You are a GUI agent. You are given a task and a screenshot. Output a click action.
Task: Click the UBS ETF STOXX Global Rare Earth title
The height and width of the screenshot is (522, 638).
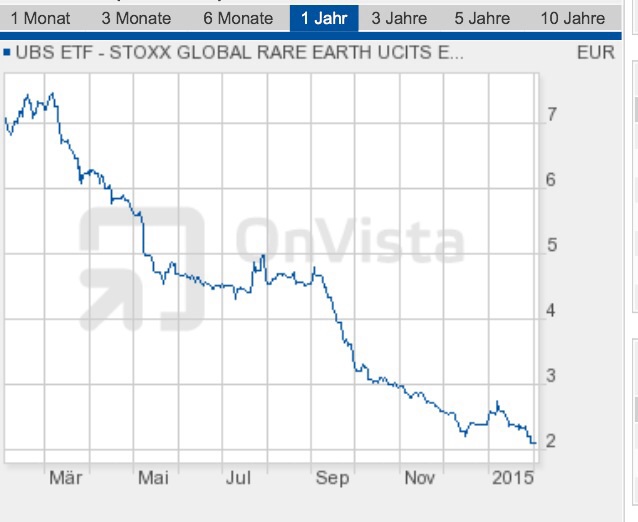pyautogui.click(x=239, y=52)
